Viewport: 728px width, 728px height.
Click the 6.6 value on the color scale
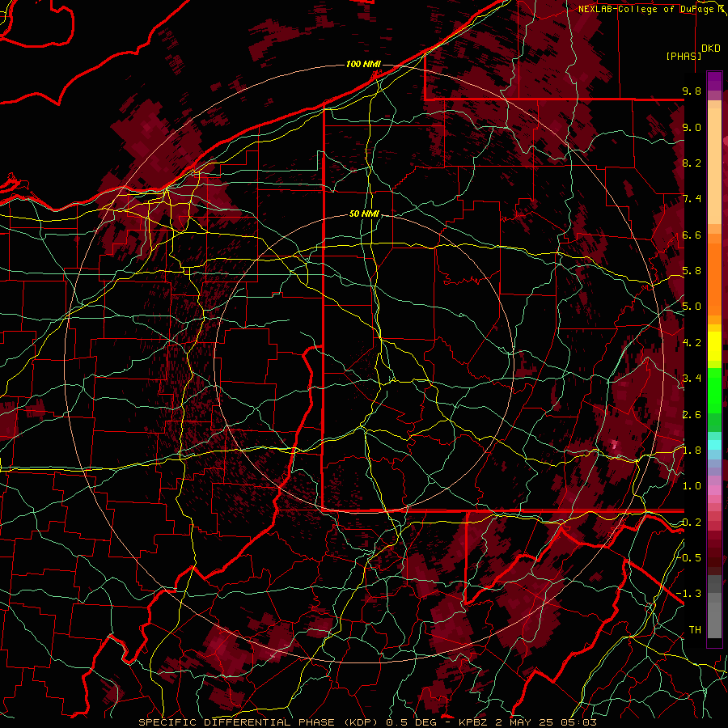[692, 235]
